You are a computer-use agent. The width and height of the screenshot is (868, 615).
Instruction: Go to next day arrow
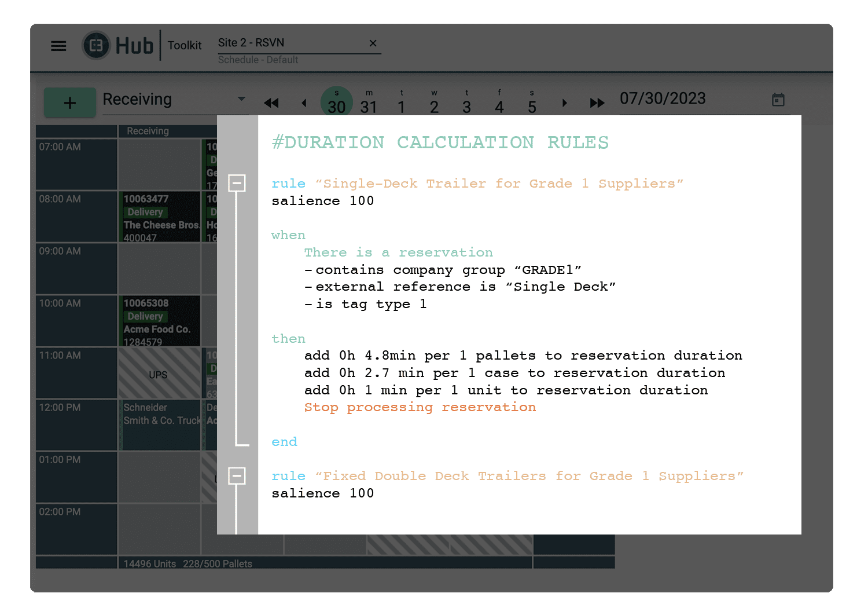(x=565, y=103)
